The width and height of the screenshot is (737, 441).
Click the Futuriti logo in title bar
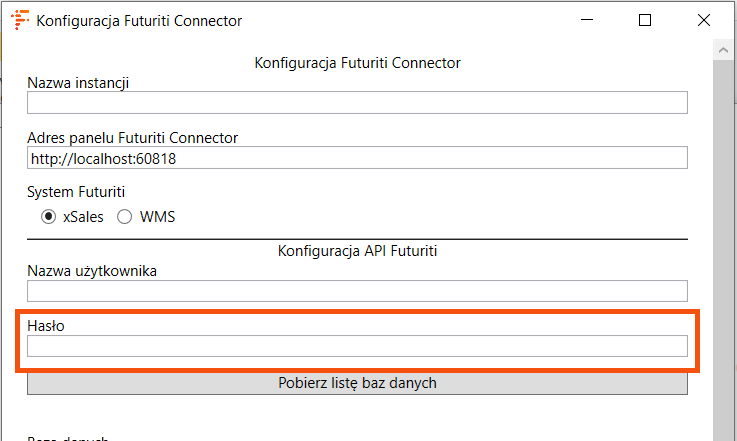pyautogui.click(x=19, y=20)
